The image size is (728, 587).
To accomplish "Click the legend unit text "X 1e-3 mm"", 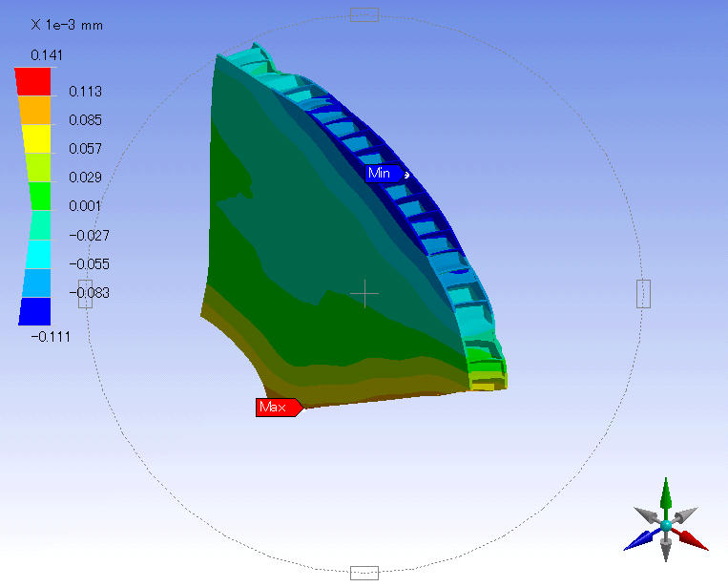I will [x=67, y=25].
